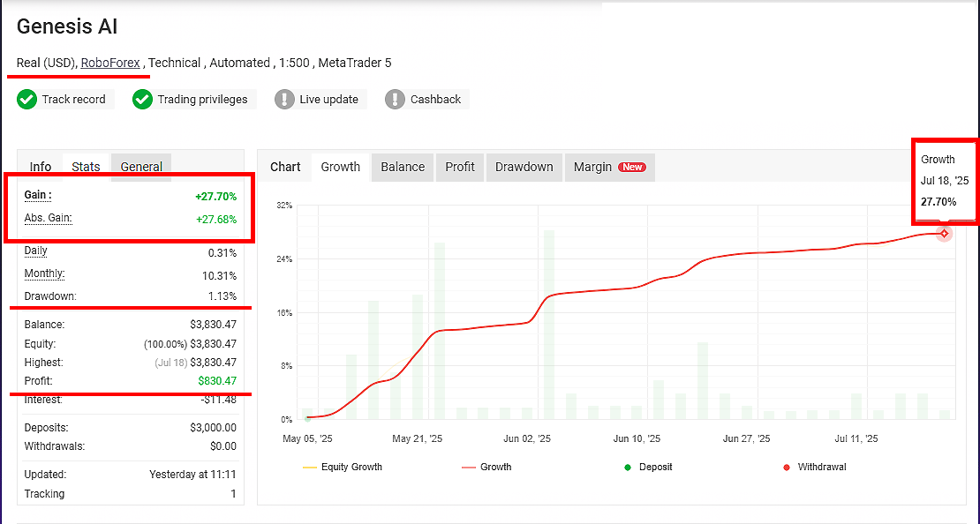Click the Track record status badge text
The height and width of the screenshot is (524, 980).
pos(74,100)
